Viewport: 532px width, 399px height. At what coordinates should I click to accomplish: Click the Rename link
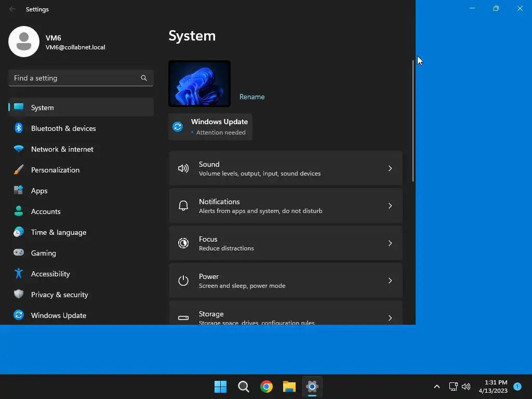(x=252, y=97)
